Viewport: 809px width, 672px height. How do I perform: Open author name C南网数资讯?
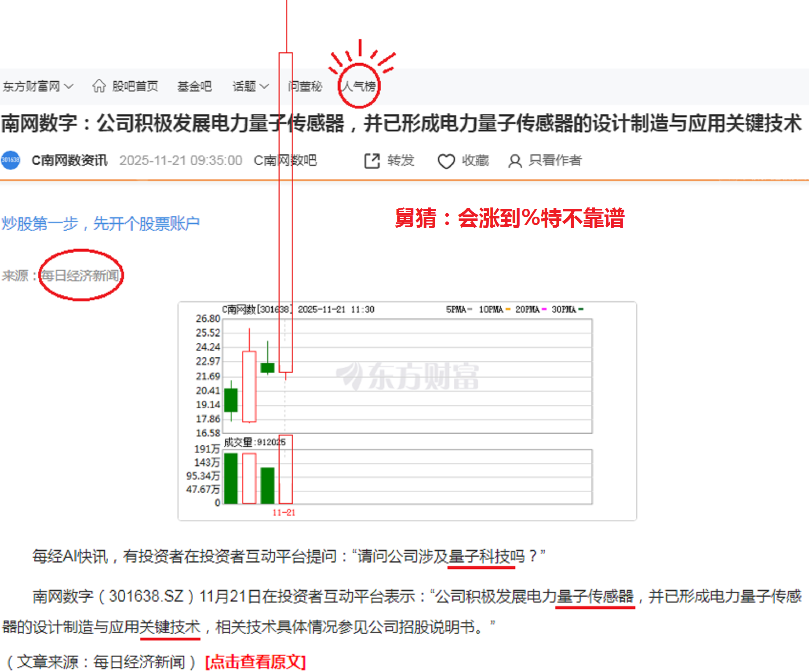(69, 160)
